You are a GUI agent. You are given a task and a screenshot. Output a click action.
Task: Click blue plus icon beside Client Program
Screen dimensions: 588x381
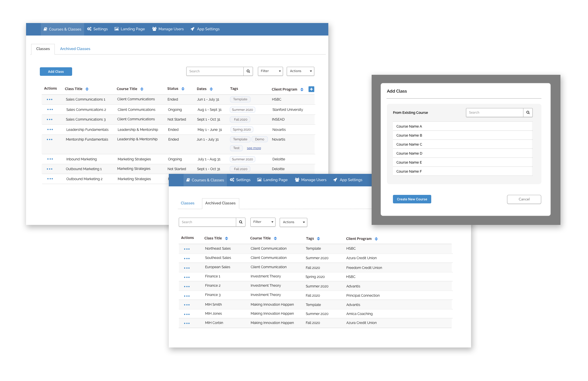[311, 89]
